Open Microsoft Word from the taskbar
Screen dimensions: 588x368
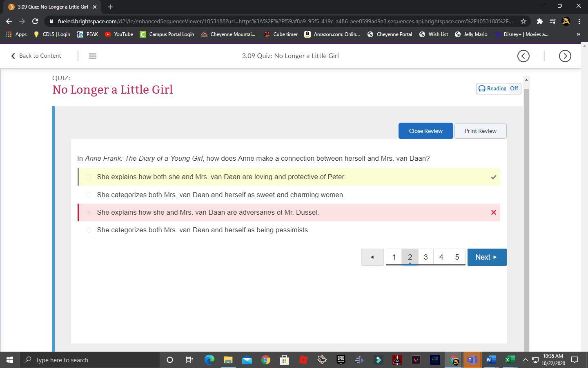tap(491, 360)
